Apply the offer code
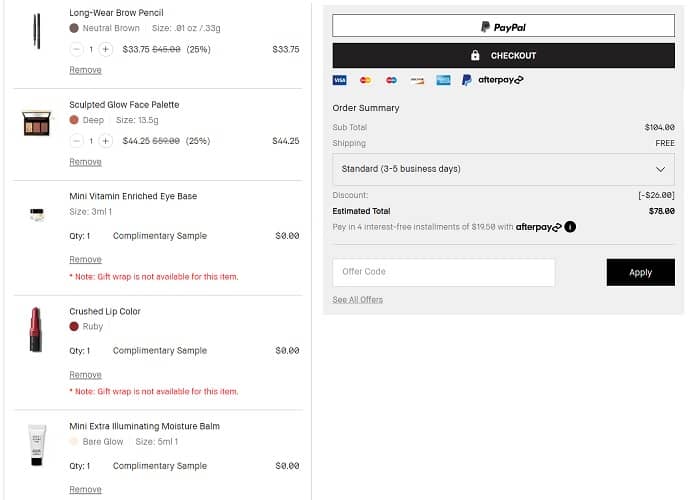Viewport: 697px width, 500px height. [640, 272]
